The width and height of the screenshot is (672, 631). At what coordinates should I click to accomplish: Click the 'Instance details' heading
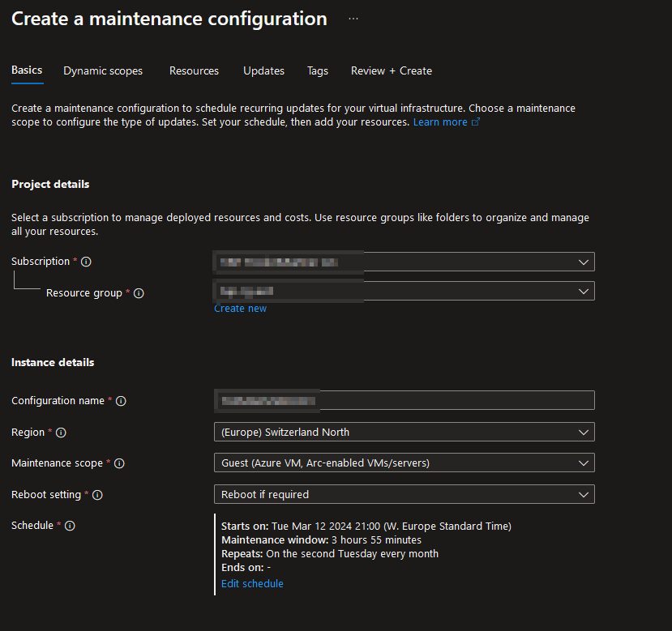click(x=53, y=362)
